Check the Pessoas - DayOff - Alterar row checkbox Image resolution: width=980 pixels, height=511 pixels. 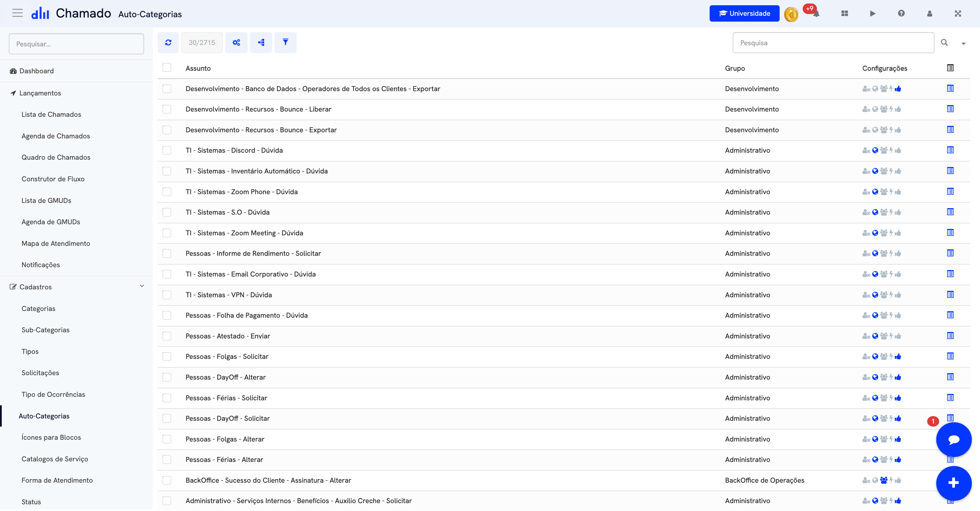pyautogui.click(x=167, y=377)
